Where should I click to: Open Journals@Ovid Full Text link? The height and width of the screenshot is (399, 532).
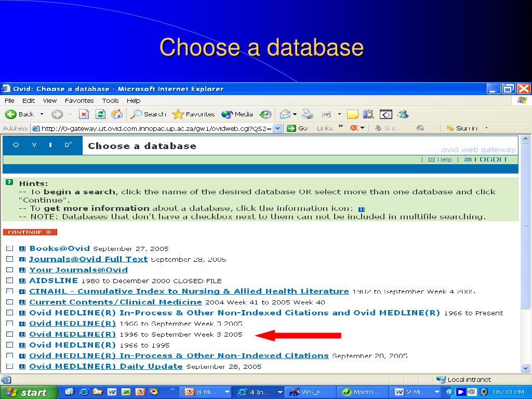88,259
